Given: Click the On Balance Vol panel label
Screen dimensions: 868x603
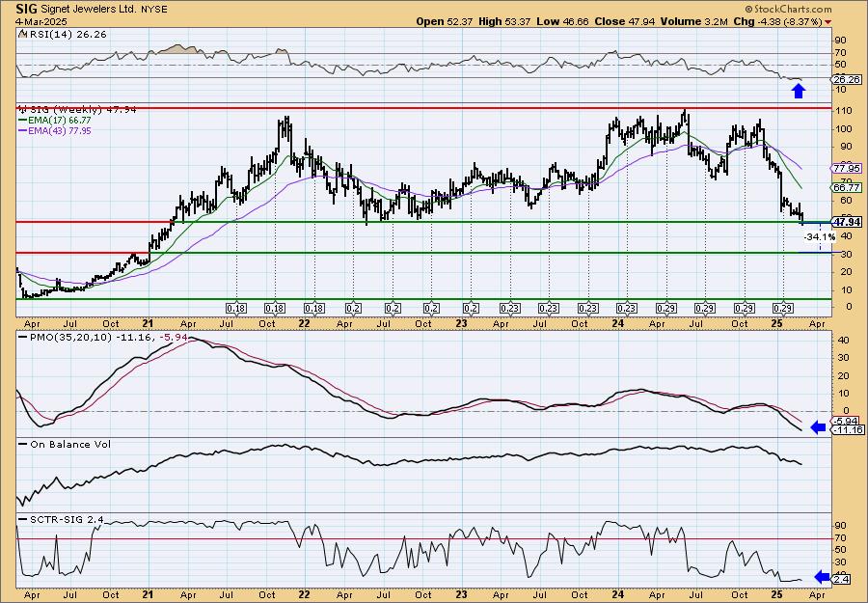Looking at the screenshot, I should coord(69,444).
